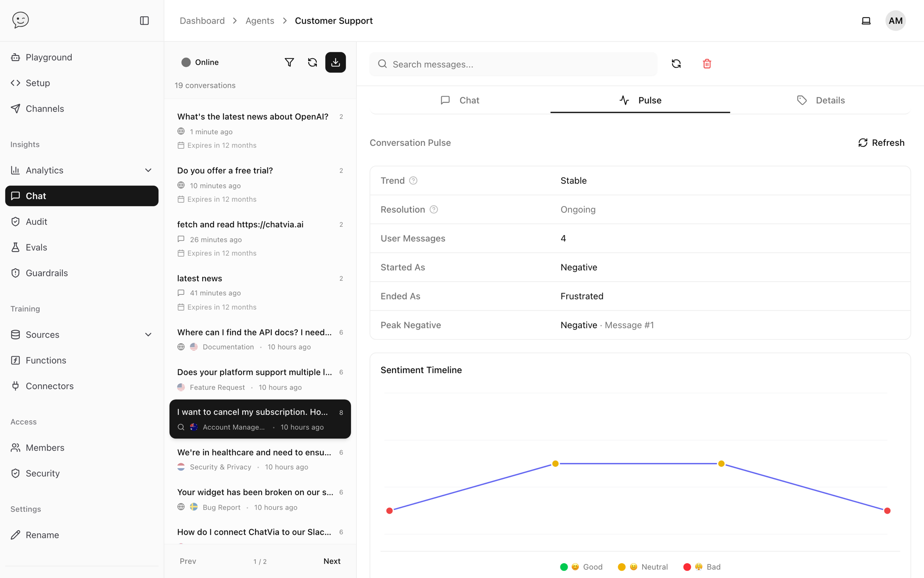Navigate to Audit
This screenshot has height=578, width=924.
(x=82, y=222)
